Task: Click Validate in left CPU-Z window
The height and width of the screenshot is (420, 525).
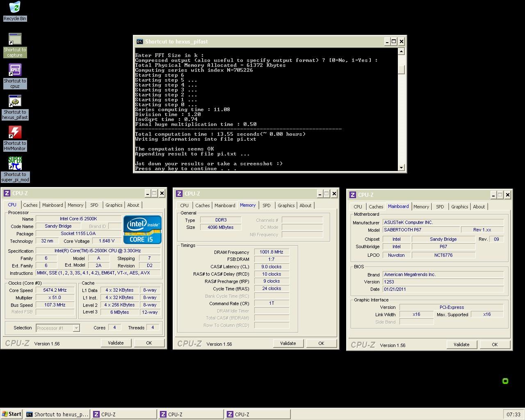Action: [116, 343]
